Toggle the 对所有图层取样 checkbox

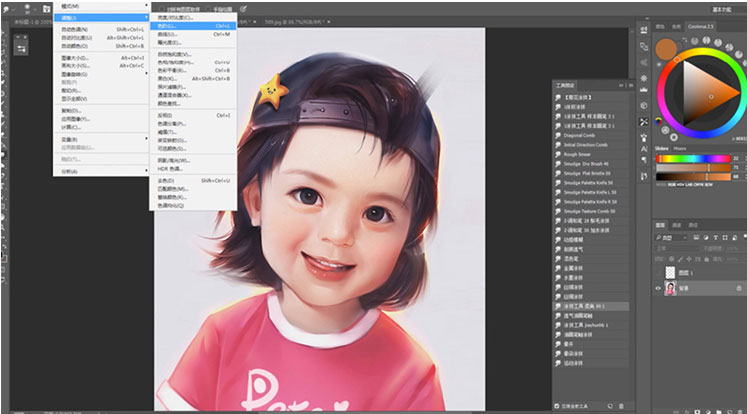pyautogui.click(x=162, y=9)
